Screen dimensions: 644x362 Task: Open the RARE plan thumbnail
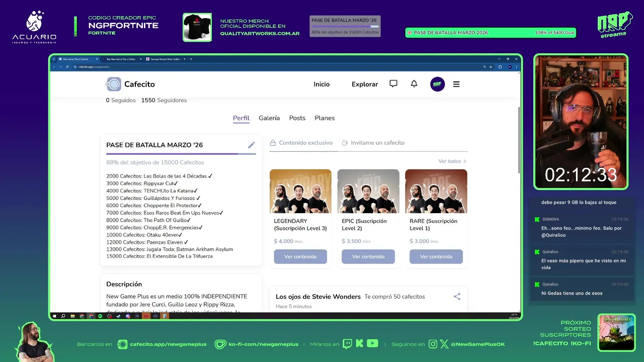click(436, 191)
